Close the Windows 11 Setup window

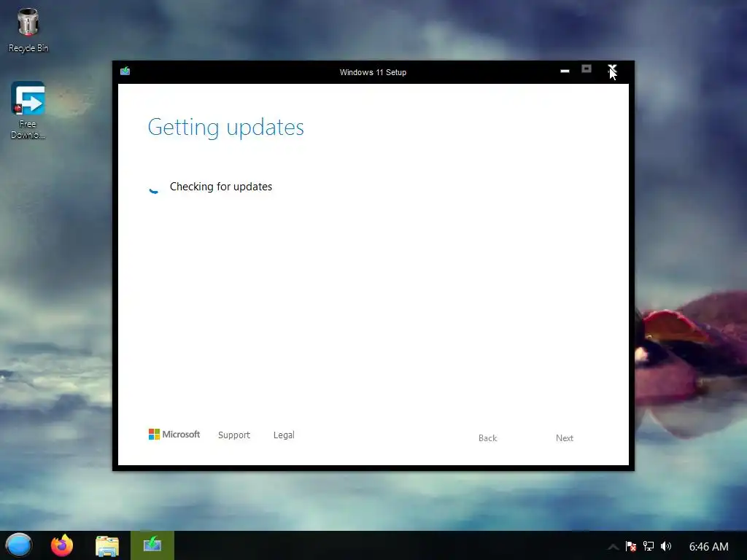[612, 71]
